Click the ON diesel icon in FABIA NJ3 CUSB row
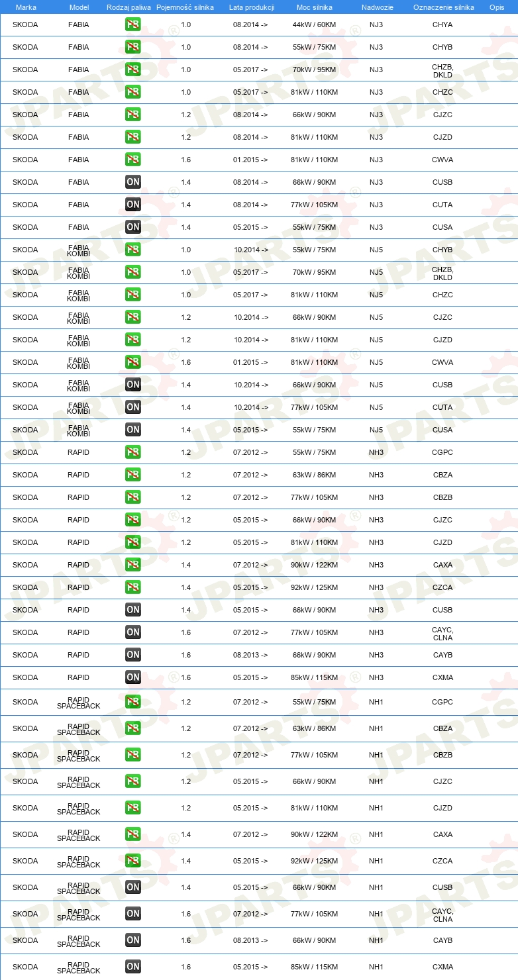This screenshot has height=980, width=518. point(133,182)
